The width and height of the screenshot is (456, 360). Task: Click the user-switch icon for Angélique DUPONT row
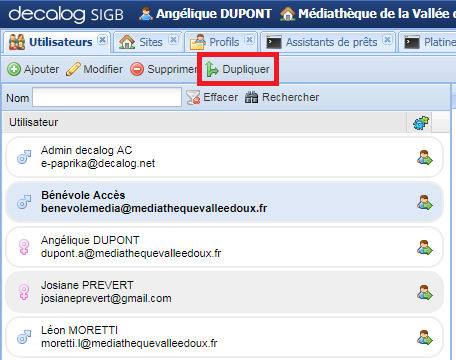click(425, 247)
